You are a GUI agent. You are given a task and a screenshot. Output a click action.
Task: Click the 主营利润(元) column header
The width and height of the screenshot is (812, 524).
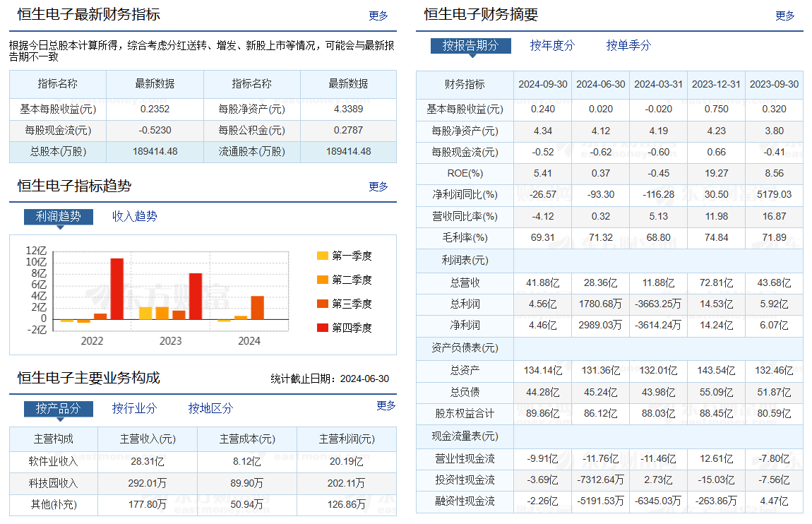point(347,439)
